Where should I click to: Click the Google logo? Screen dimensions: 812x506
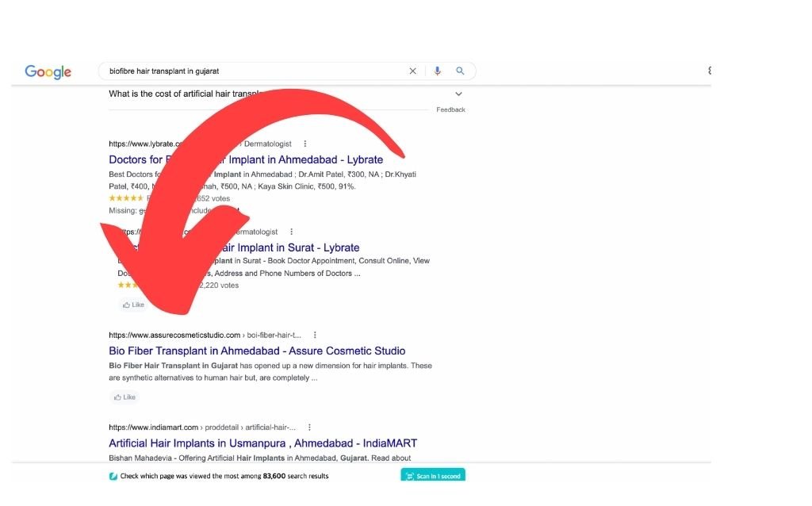coord(48,72)
